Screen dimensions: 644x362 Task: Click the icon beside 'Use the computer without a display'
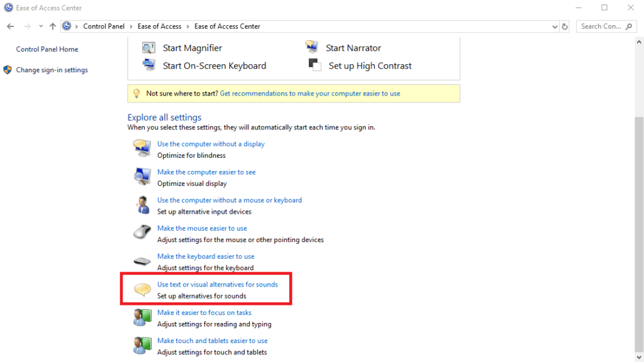click(x=142, y=148)
